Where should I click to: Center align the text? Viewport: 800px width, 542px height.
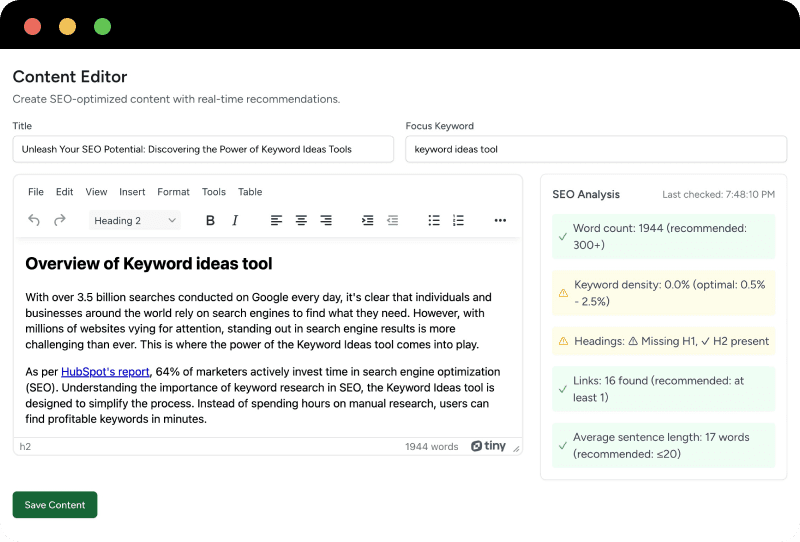pyautogui.click(x=301, y=220)
